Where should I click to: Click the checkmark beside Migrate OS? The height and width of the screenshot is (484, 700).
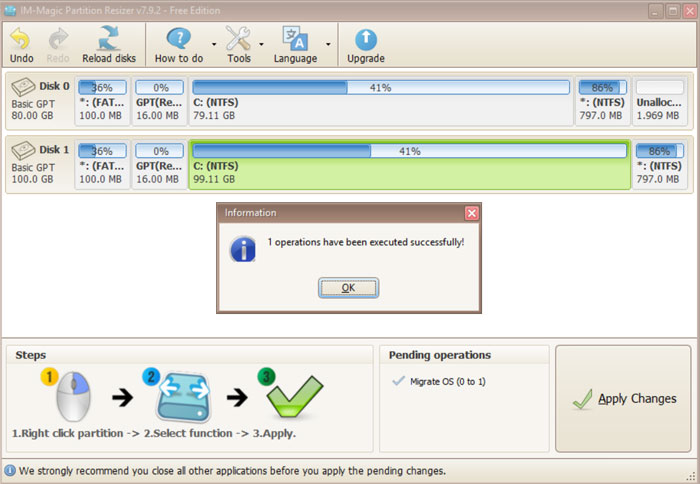click(x=398, y=381)
